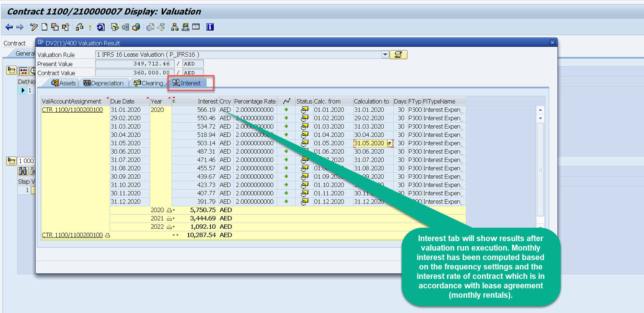
Task: Open the CTR 1100/1100200100 link in the first row
Action: coord(72,110)
